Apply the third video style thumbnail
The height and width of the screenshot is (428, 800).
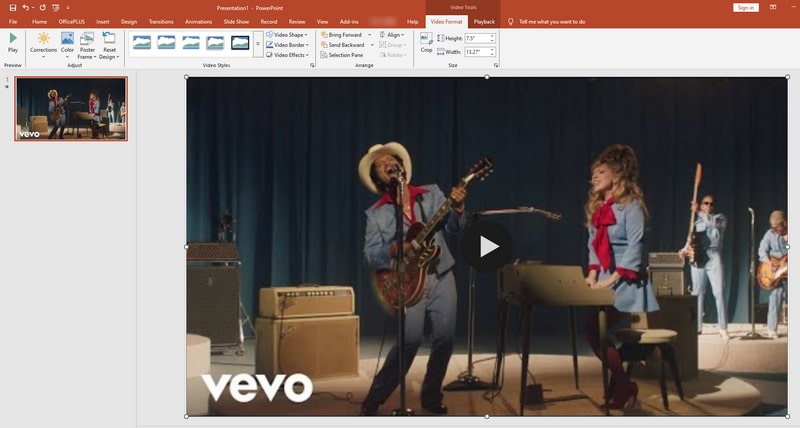(x=191, y=43)
